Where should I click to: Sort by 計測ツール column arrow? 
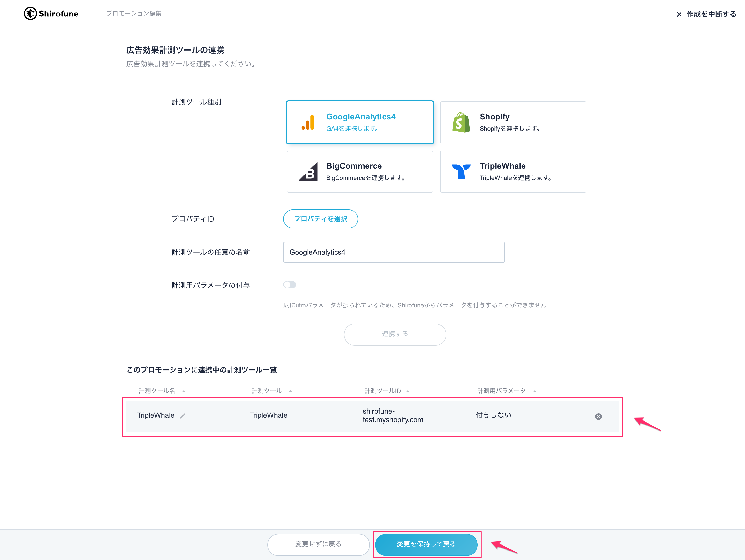click(x=291, y=391)
